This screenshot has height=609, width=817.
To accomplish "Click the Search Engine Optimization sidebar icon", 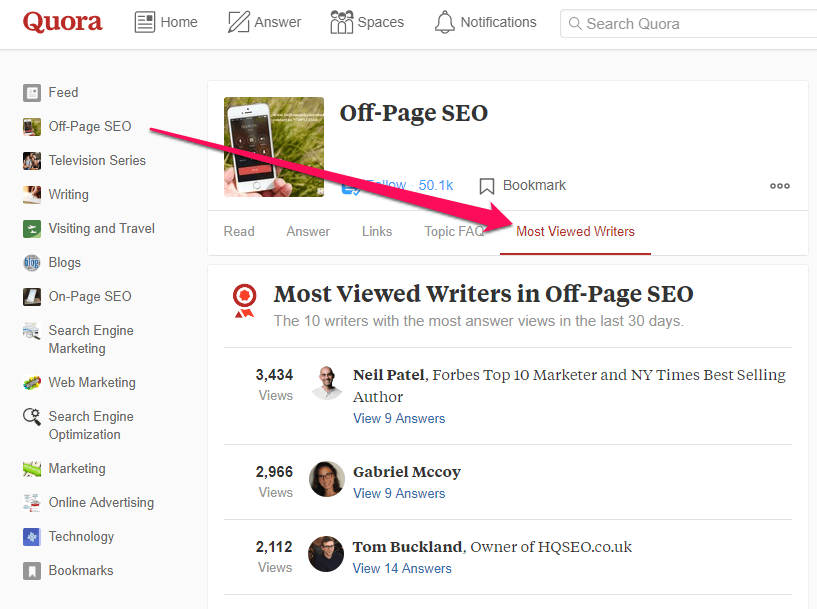I will click(x=32, y=417).
